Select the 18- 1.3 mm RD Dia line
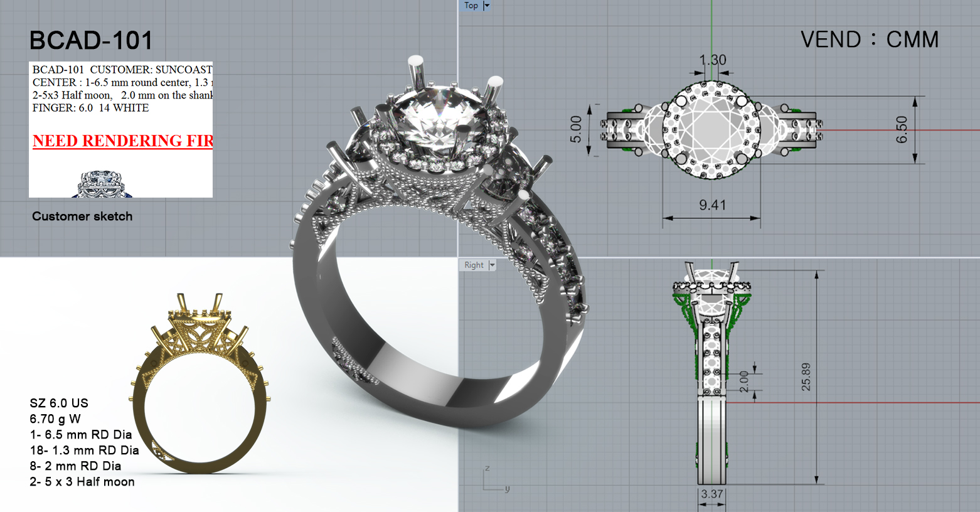This screenshot has height=512, width=980. (x=84, y=451)
